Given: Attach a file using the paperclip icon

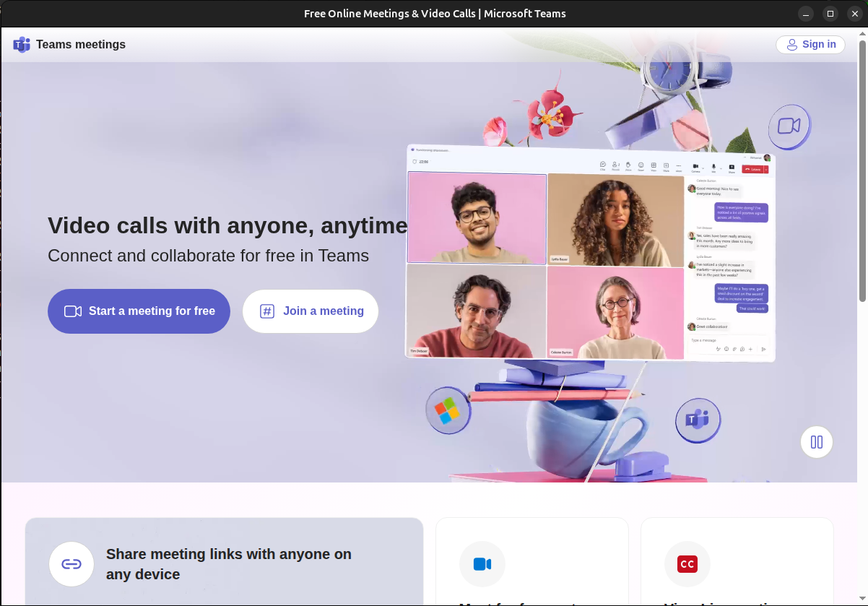Looking at the screenshot, I should [x=734, y=349].
